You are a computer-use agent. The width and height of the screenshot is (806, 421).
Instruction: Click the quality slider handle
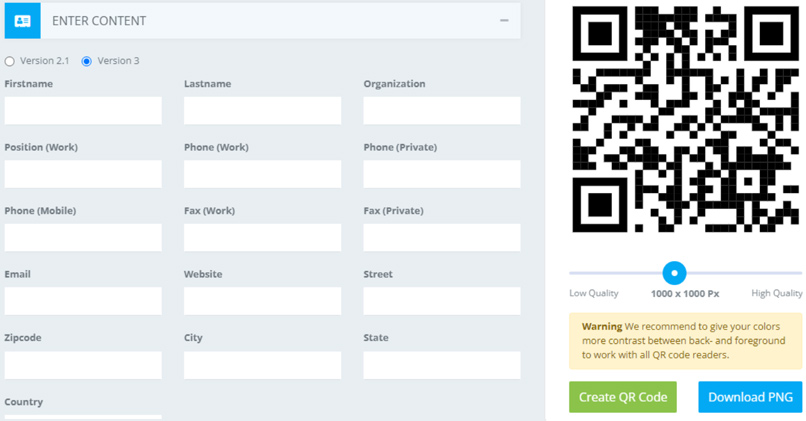(x=674, y=273)
